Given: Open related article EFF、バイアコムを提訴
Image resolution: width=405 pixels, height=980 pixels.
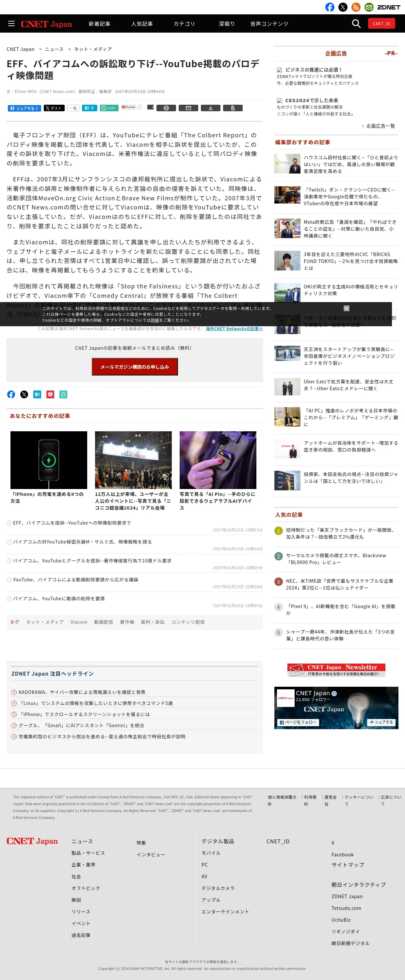Looking at the screenshot, I should [x=72, y=523].
